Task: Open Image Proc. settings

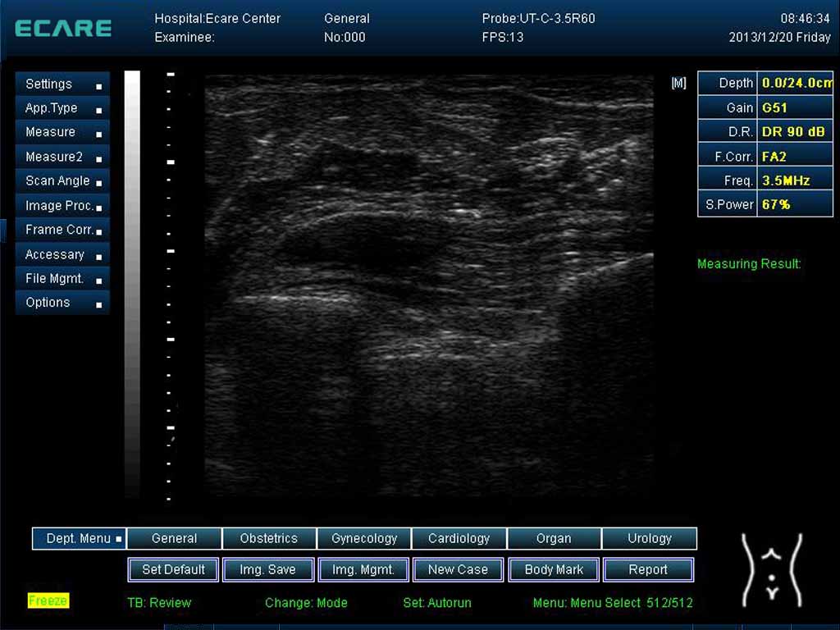Action: coord(62,206)
